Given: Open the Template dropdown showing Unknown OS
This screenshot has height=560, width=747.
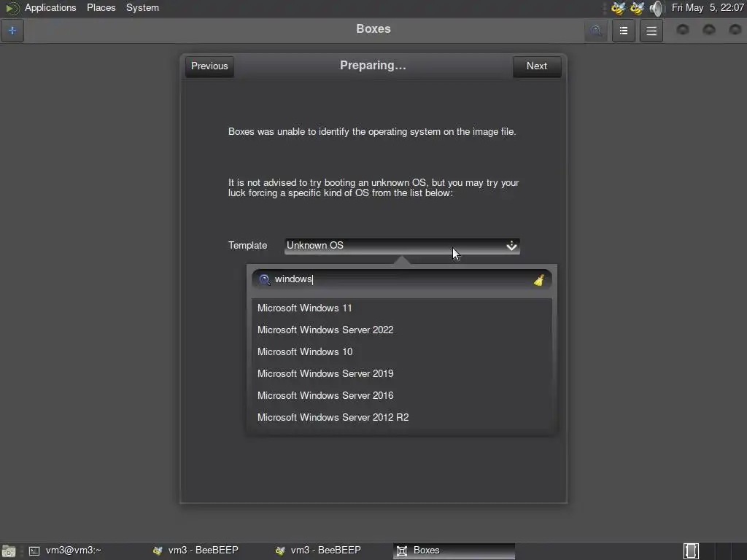Looking at the screenshot, I should (402, 246).
